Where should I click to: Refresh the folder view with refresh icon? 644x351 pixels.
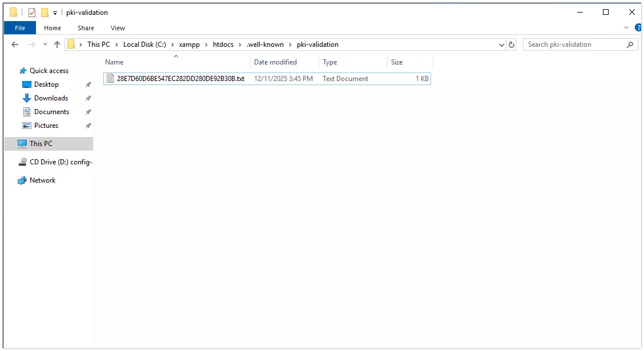point(511,44)
